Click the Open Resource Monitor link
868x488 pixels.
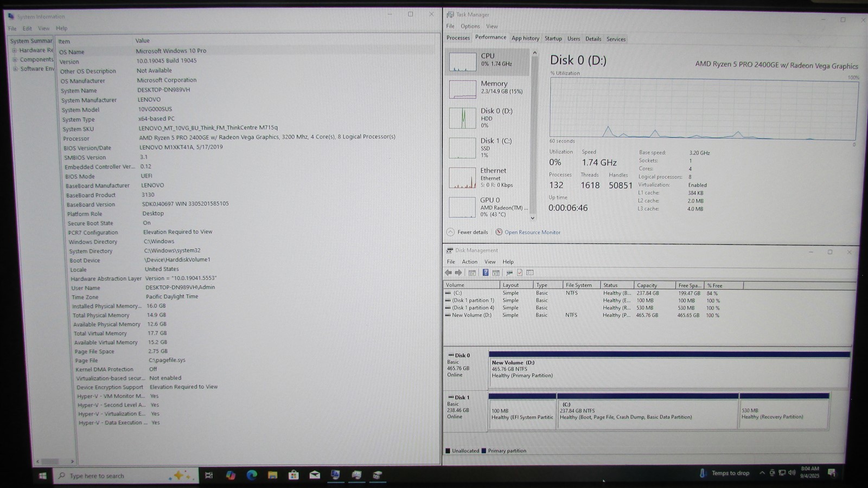pos(532,233)
